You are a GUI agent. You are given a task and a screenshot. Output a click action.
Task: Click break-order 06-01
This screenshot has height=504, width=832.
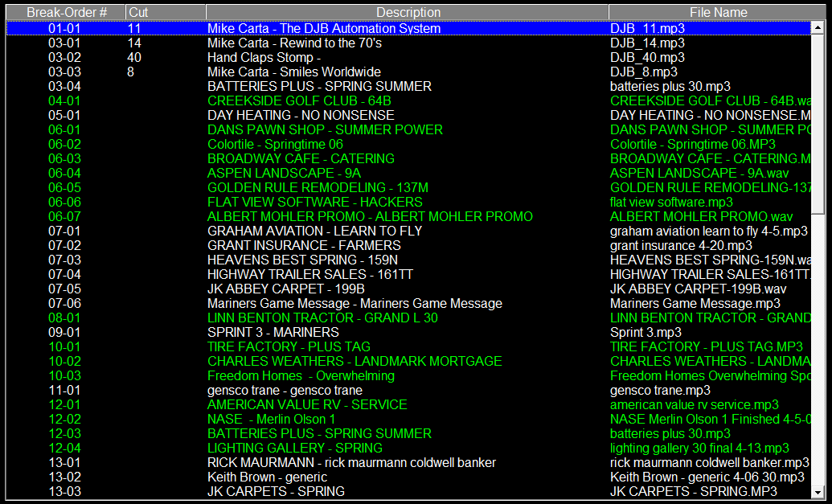[x=65, y=129]
